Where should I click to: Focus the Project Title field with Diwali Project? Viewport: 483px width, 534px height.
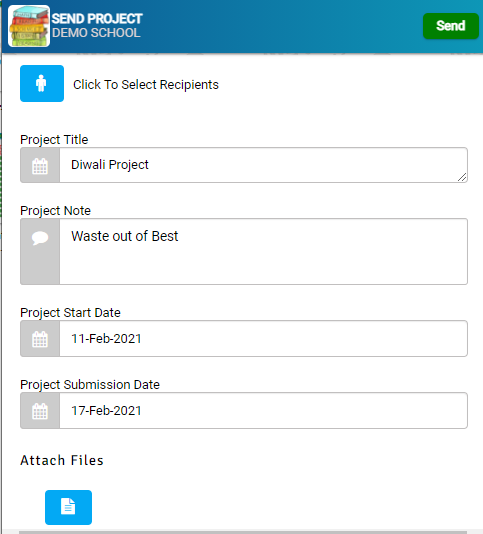pos(263,165)
